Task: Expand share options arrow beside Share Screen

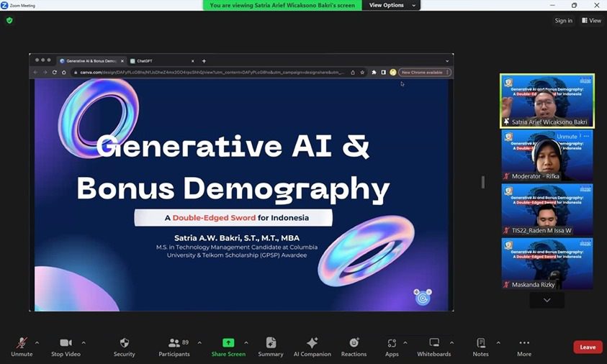Action: pyautogui.click(x=246, y=342)
